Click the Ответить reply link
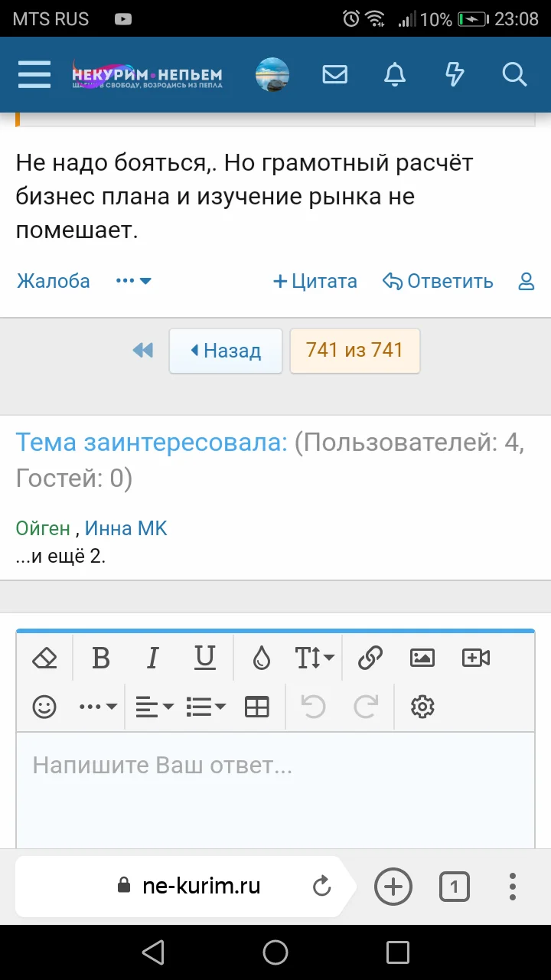Image resolution: width=551 pixels, height=980 pixels. (439, 281)
